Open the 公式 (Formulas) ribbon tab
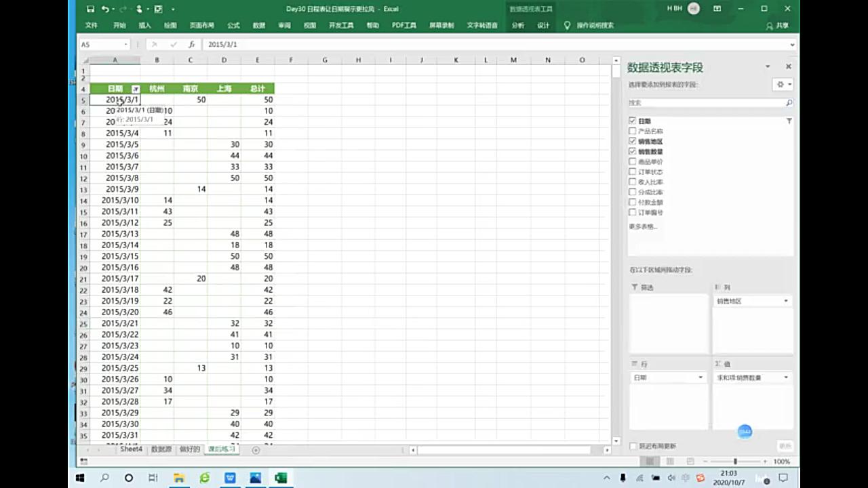The image size is (868, 488). point(233,25)
